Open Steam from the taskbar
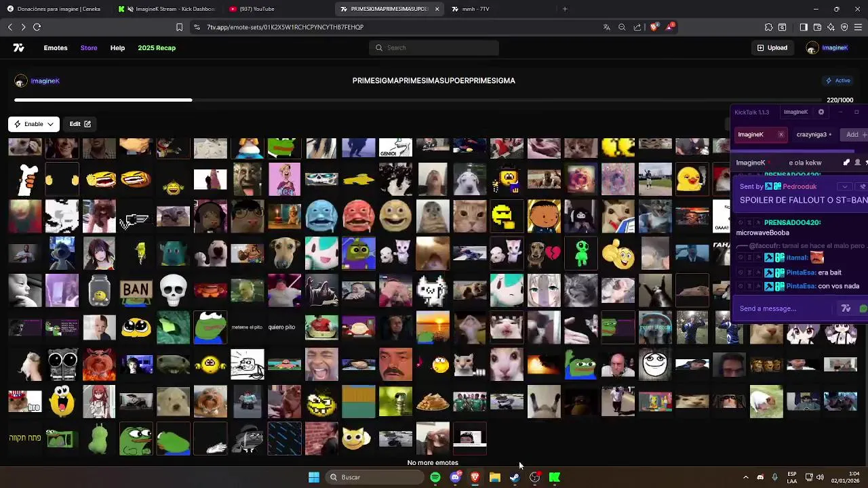The height and width of the screenshot is (488, 868). pyautogui.click(x=515, y=477)
